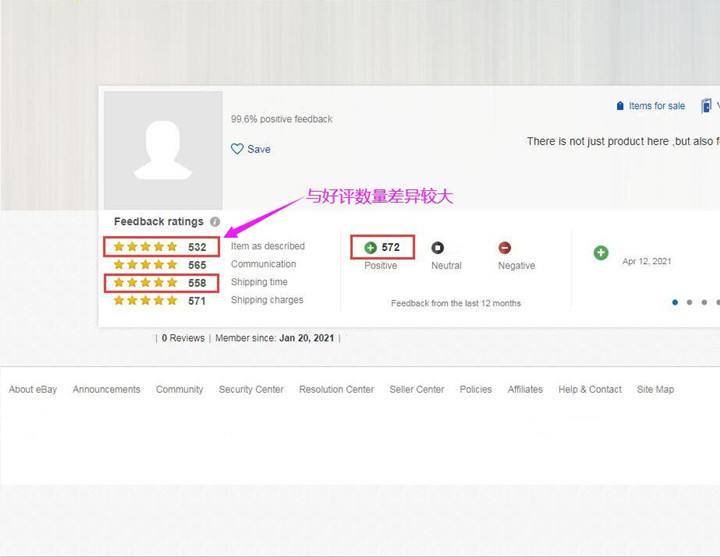This screenshot has width=720, height=557.
Task: Open Resolution Center footer link
Action: (337, 389)
